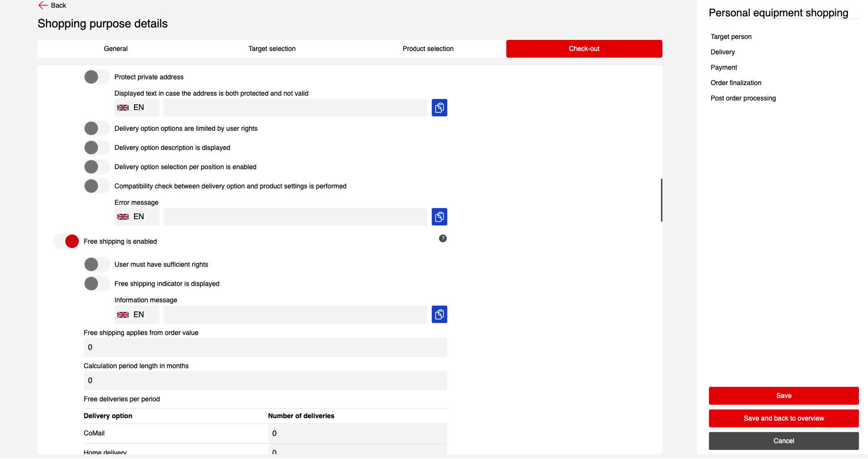Enable User must have sufficient rights
Screen dimensions: 868x459
(x=97, y=264)
